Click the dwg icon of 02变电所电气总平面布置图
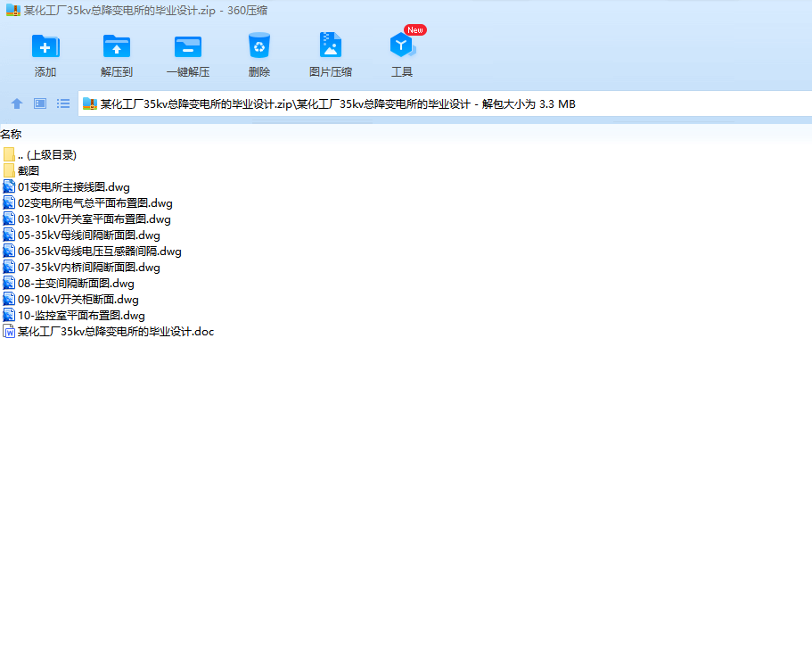Viewport: 812px width, 652px height. (9, 202)
